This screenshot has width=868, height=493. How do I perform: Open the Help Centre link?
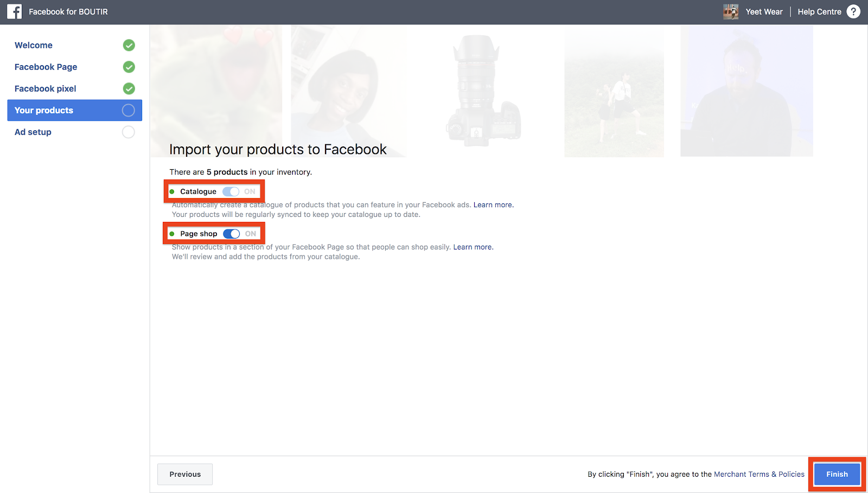click(x=819, y=11)
